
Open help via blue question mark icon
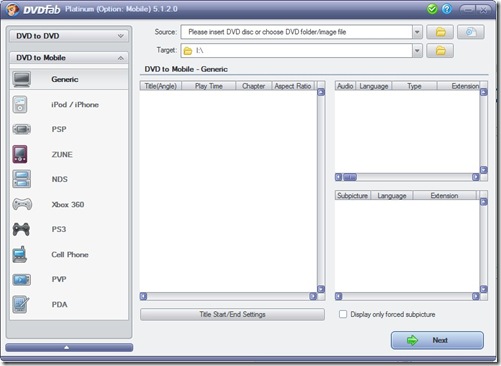(447, 9)
